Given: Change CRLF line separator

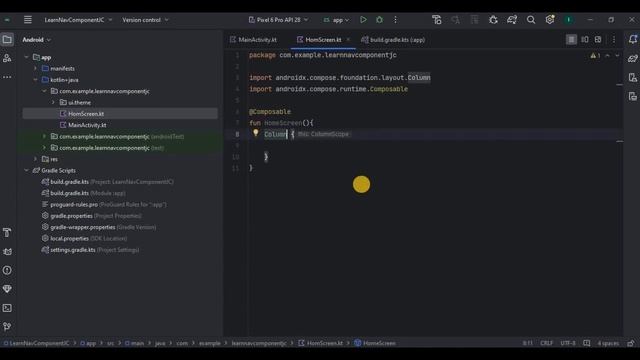Looking at the screenshot, I should 546,343.
